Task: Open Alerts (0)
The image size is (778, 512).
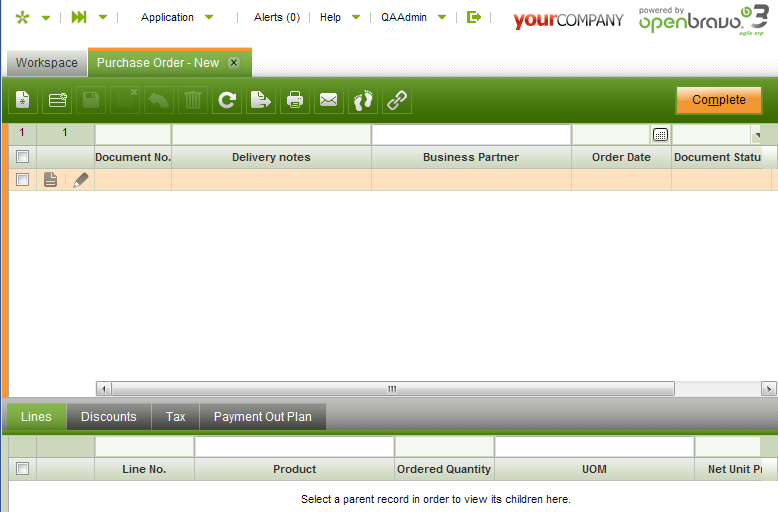Action: [277, 17]
